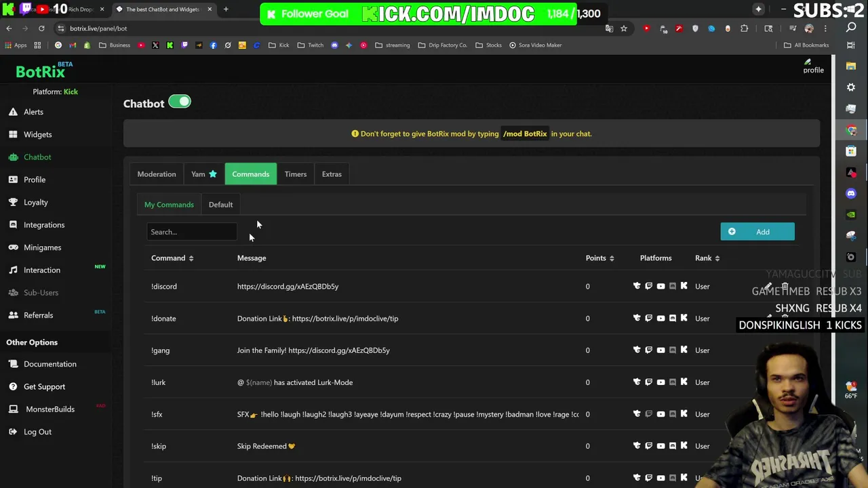This screenshot has height=488, width=868.
Task: Open the Business bookmarks folder
Action: point(114,45)
